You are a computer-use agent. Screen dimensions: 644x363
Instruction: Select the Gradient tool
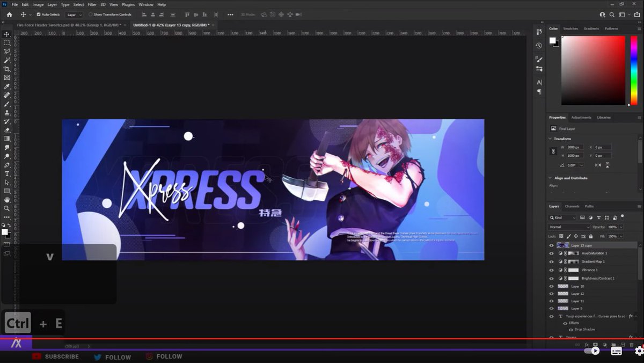click(x=6, y=139)
